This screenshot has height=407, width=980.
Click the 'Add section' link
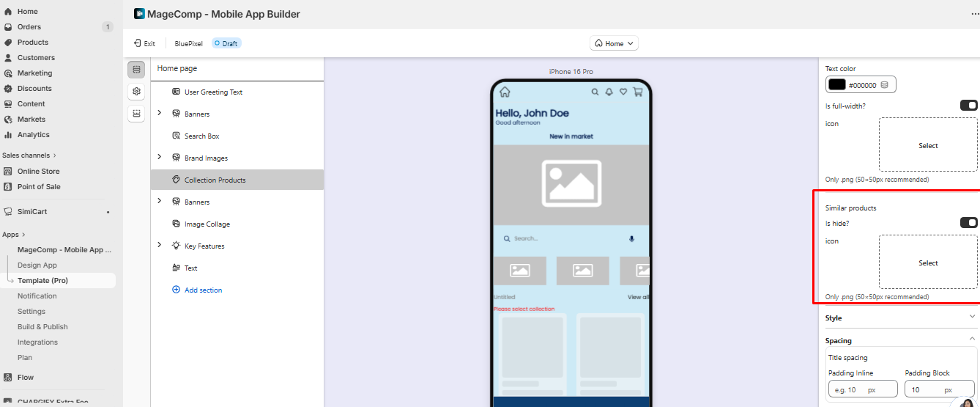tap(203, 290)
